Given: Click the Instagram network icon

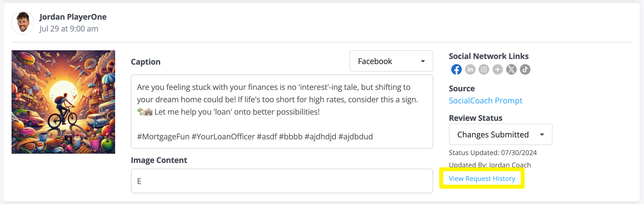Looking at the screenshot, I should 484,69.
